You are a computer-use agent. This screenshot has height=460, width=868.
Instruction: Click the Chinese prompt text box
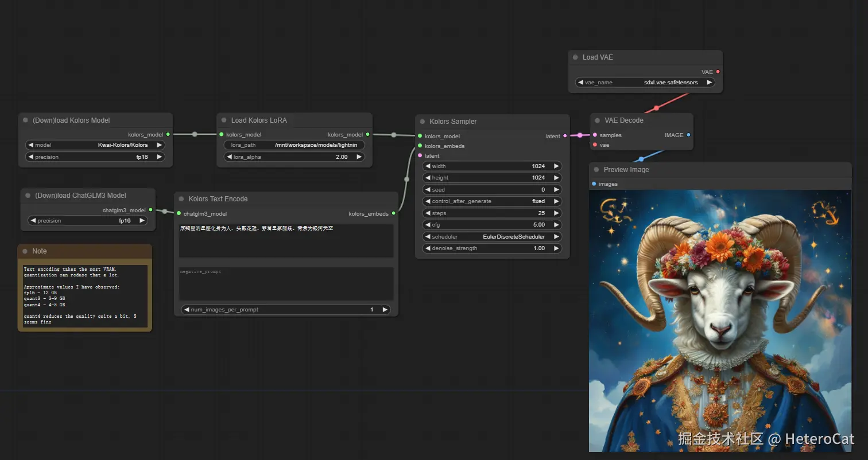click(x=286, y=240)
